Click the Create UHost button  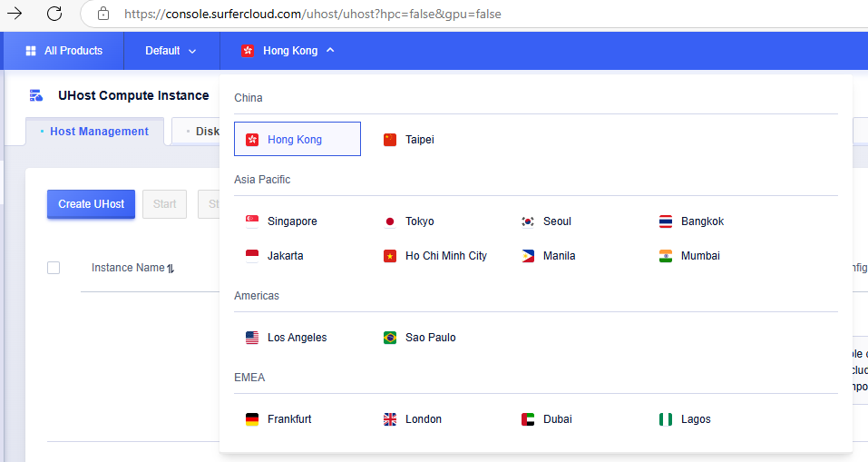92,204
